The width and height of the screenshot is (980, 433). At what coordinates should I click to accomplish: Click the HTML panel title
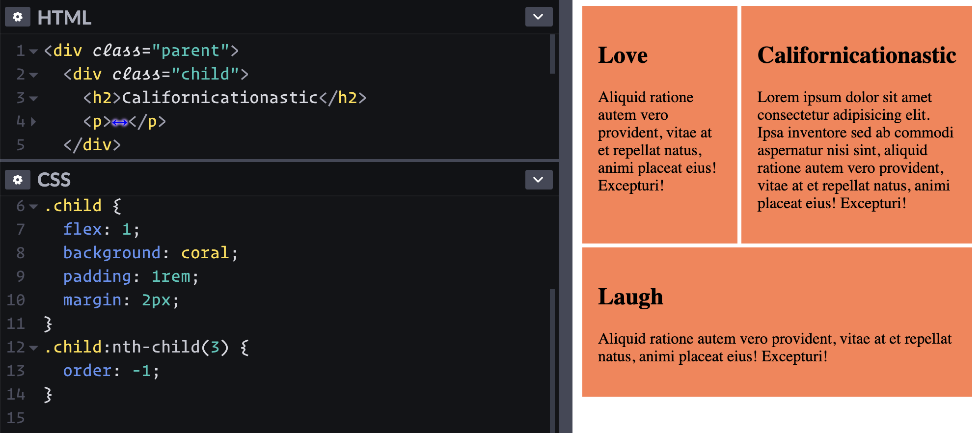click(x=64, y=18)
